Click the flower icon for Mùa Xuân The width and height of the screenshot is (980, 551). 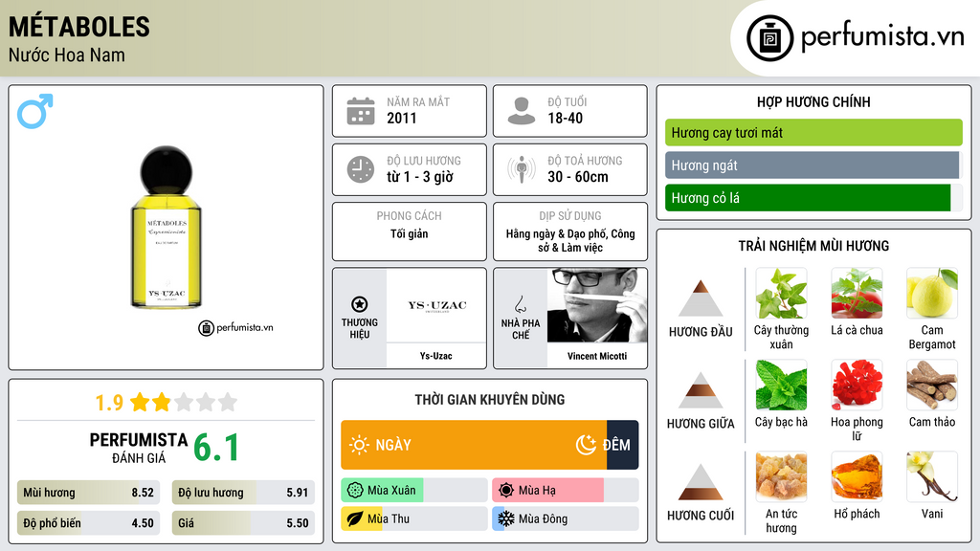[355, 491]
